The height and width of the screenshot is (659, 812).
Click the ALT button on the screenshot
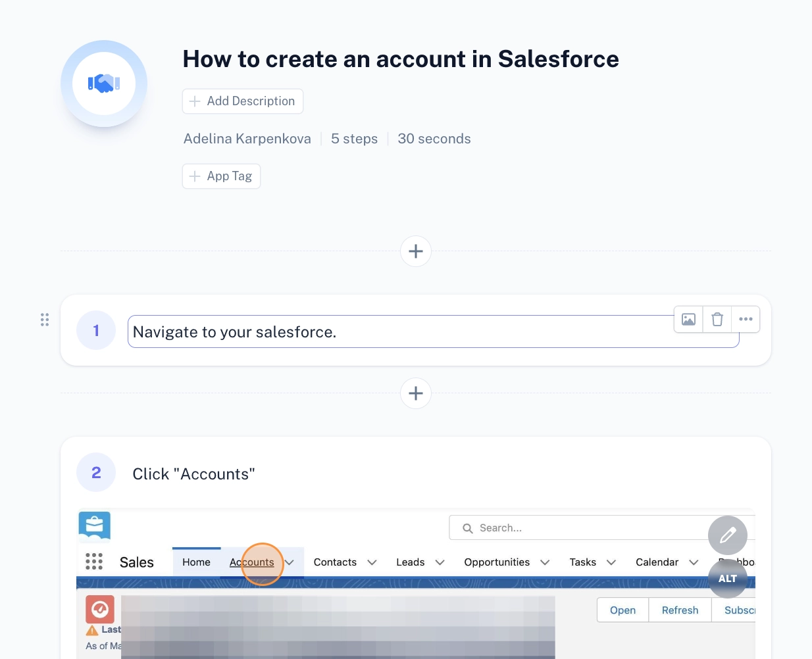click(727, 579)
